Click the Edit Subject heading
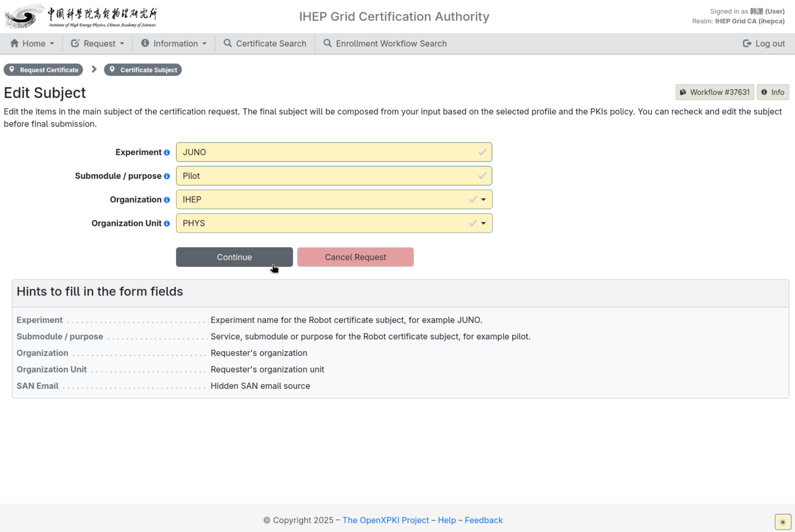 point(45,93)
